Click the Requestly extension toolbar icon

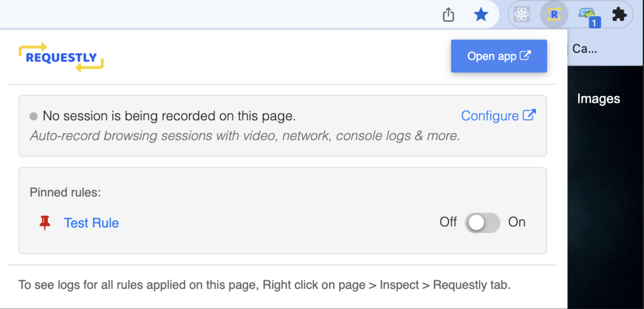click(x=554, y=14)
